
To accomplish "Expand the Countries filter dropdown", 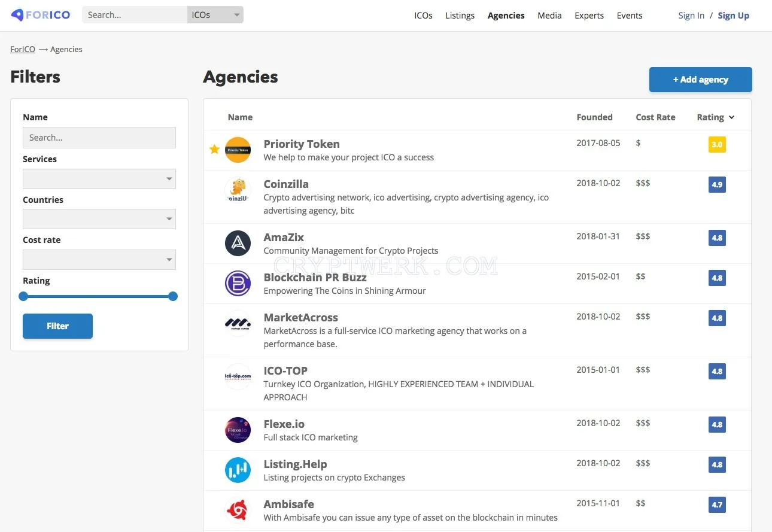I will (99, 219).
